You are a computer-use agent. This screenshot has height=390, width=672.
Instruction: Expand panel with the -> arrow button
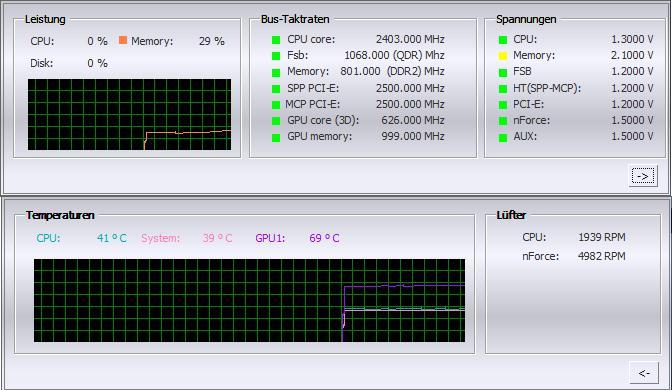[643, 176]
